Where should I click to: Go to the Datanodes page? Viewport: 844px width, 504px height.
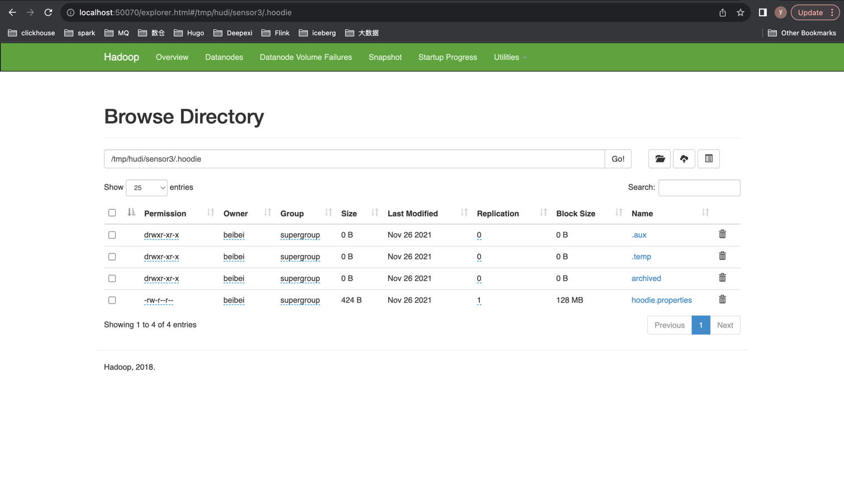[224, 57]
